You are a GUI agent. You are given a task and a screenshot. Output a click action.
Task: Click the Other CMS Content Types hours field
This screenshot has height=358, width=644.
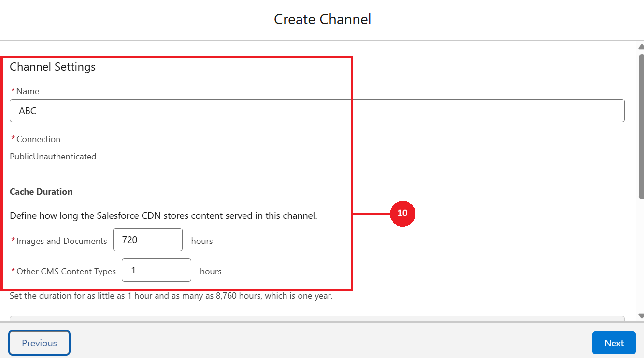(x=156, y=270)
